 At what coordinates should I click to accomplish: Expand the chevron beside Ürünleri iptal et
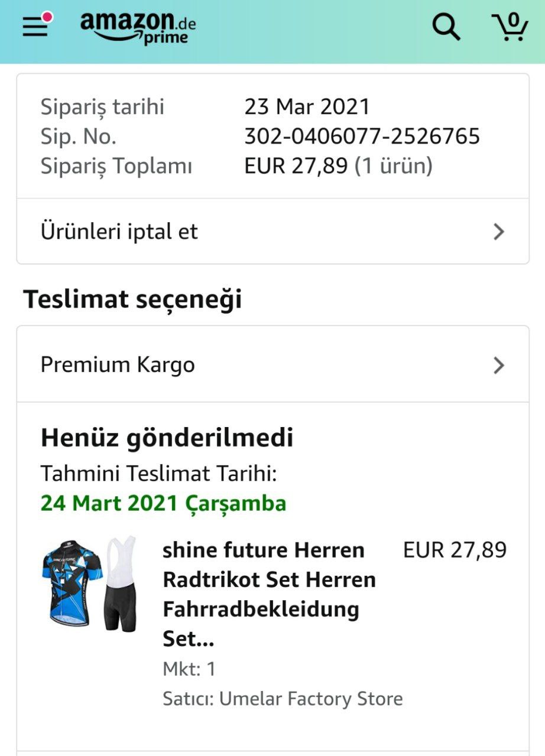tap(499, 232)
